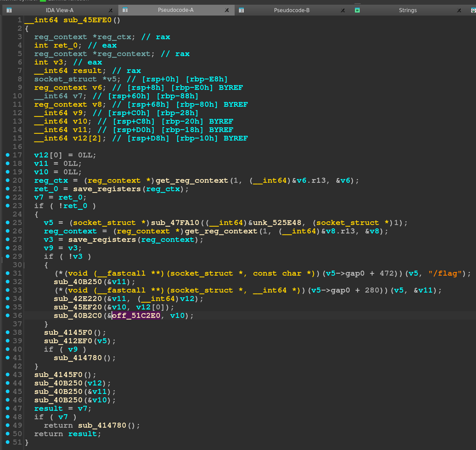Click sub_40B2C0 call on line 36

tap(78, 316)
